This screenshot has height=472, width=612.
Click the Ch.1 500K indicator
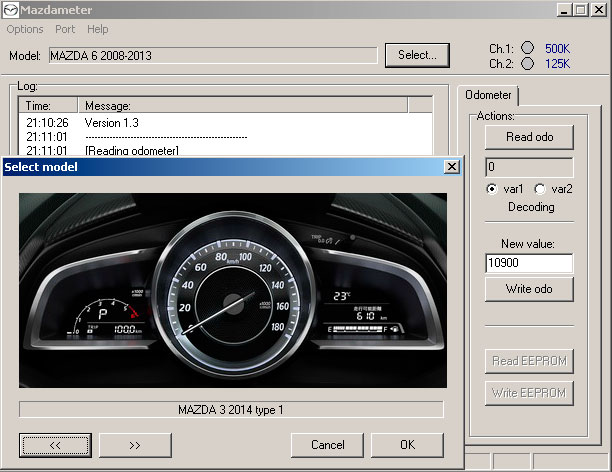click(528, 48)
